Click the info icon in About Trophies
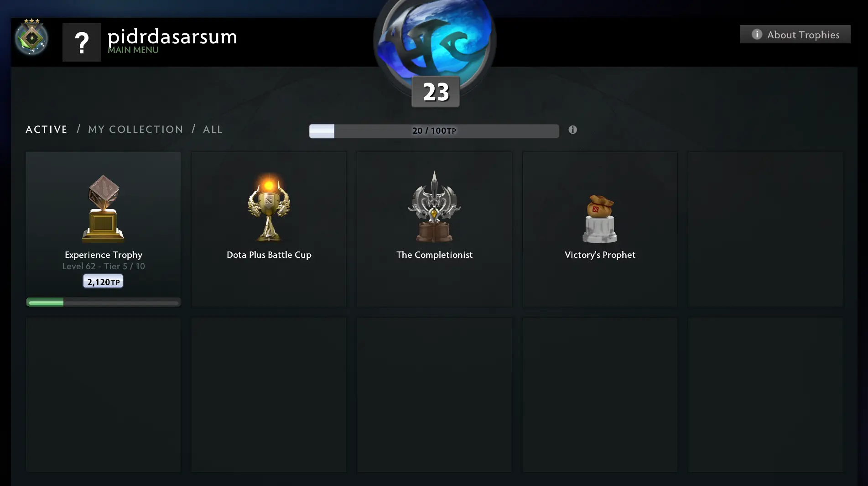 pos(757,34)
